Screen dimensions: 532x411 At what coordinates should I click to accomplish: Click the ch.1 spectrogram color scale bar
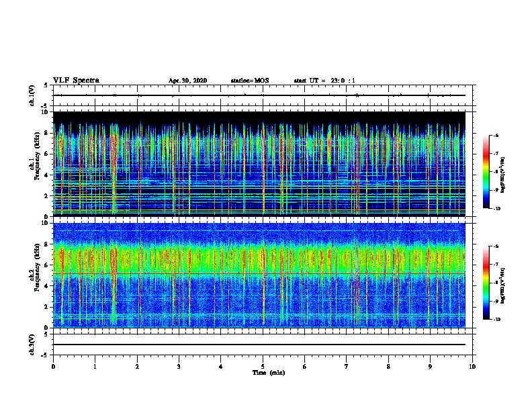click(x=486, y=172)
